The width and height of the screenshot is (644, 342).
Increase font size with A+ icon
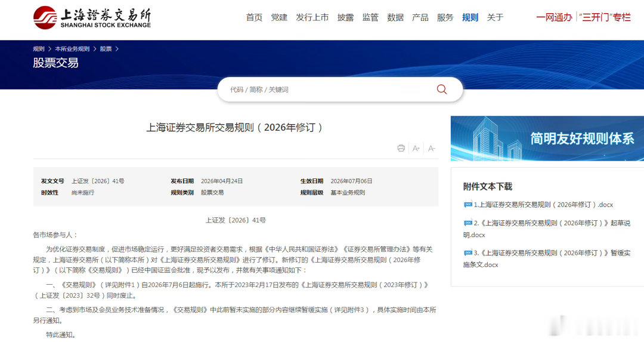click(x=416, y=149)
